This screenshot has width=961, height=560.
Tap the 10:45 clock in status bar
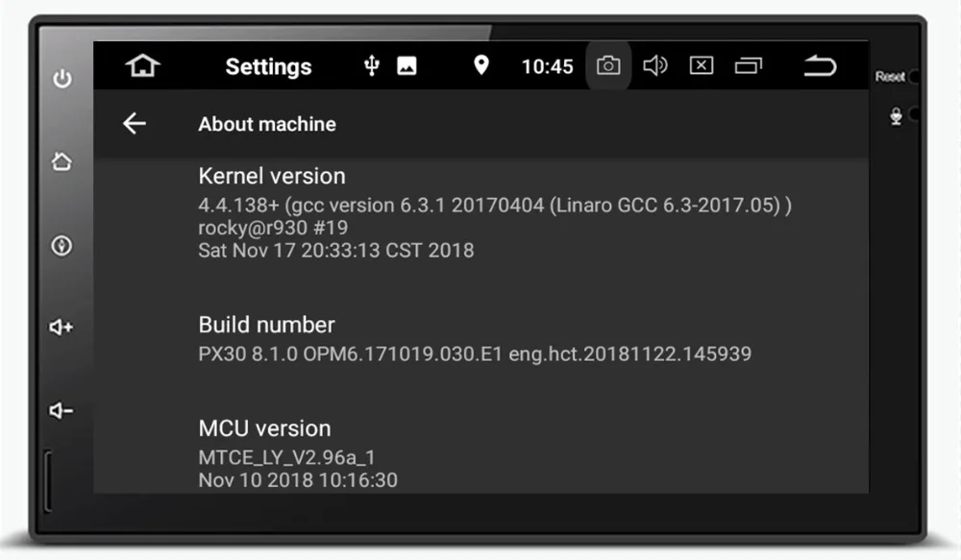547,66
